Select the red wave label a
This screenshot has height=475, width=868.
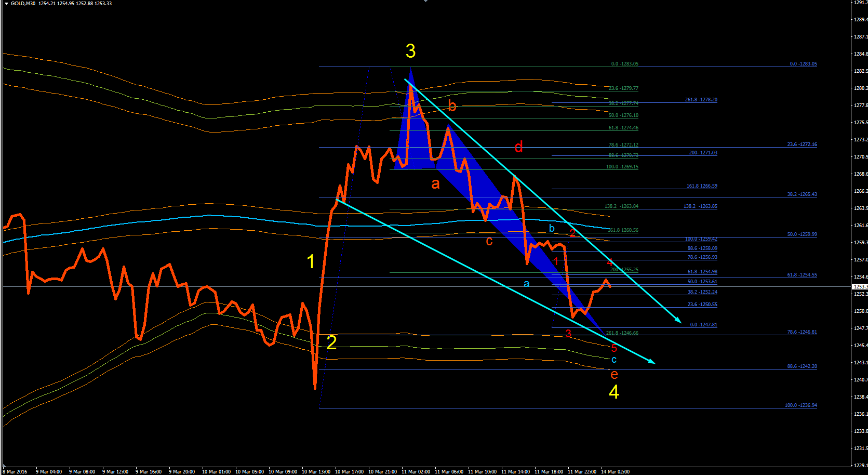tap(435, 183)
